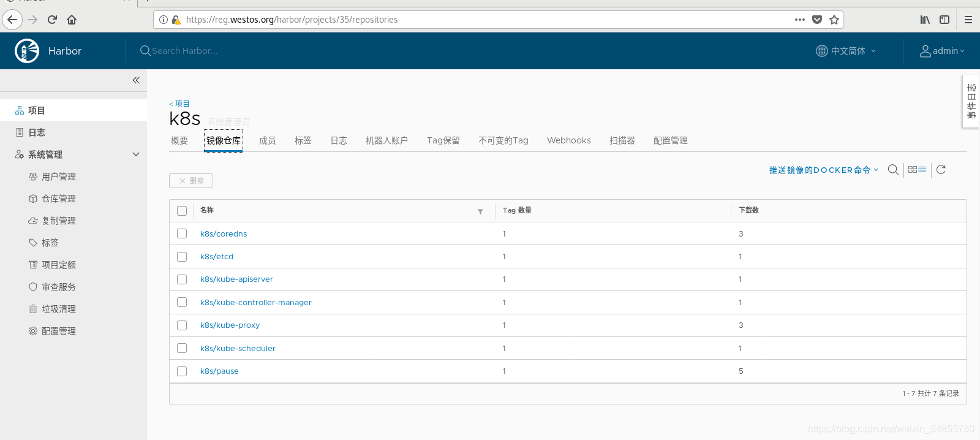The height and width of the screenshot is (440, 980).
Task: Select the 镜像仓库 tab
Action: tap(224, 140)
